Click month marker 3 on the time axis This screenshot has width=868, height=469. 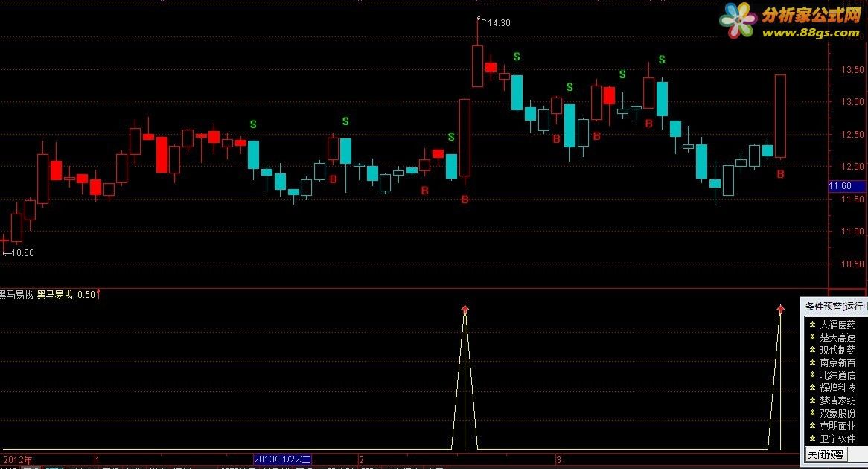[558, 459]
